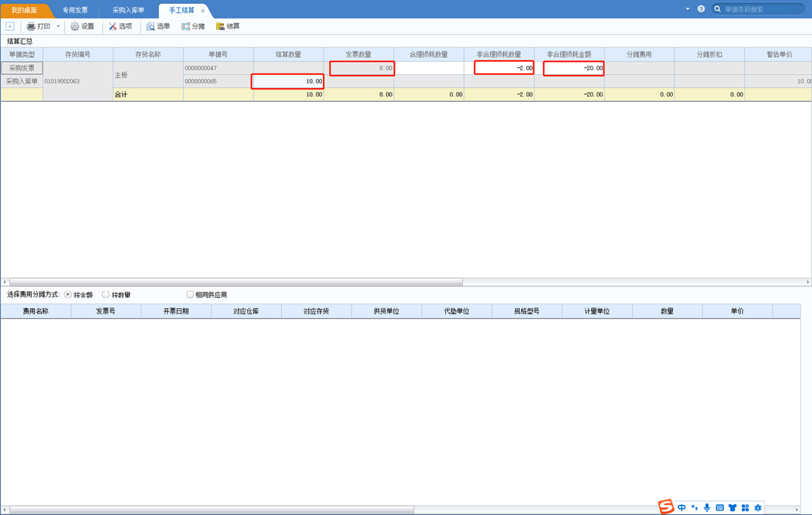Click 存货名称 column header
Image resolution: width=812 pixels, height=515 pixels.
pos(148,54)
